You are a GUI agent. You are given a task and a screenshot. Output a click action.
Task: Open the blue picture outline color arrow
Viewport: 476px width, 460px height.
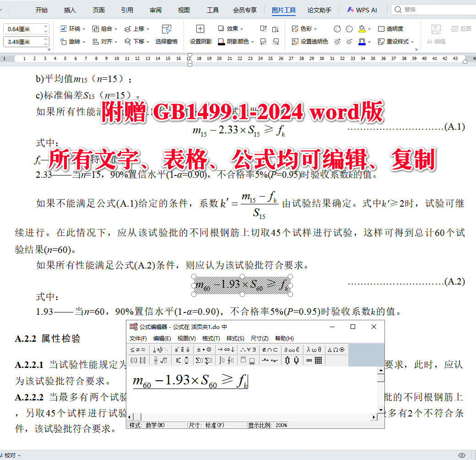click(369, 42)
